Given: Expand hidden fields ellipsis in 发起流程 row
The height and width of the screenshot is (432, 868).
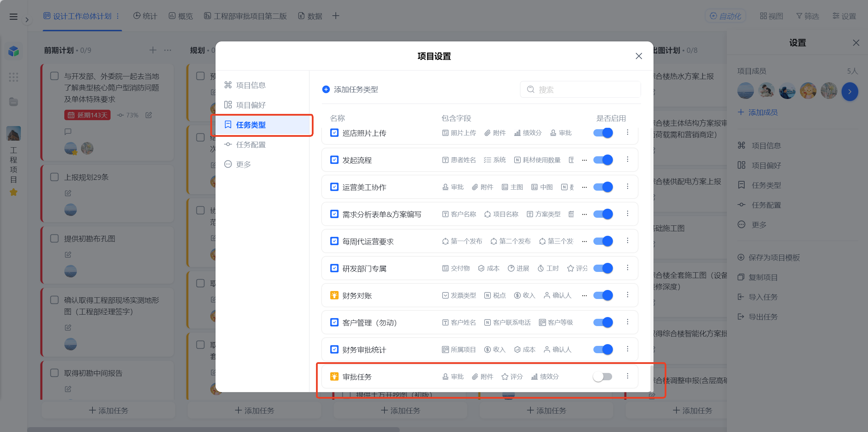Looking at the screenshot, I should point(584,160).
